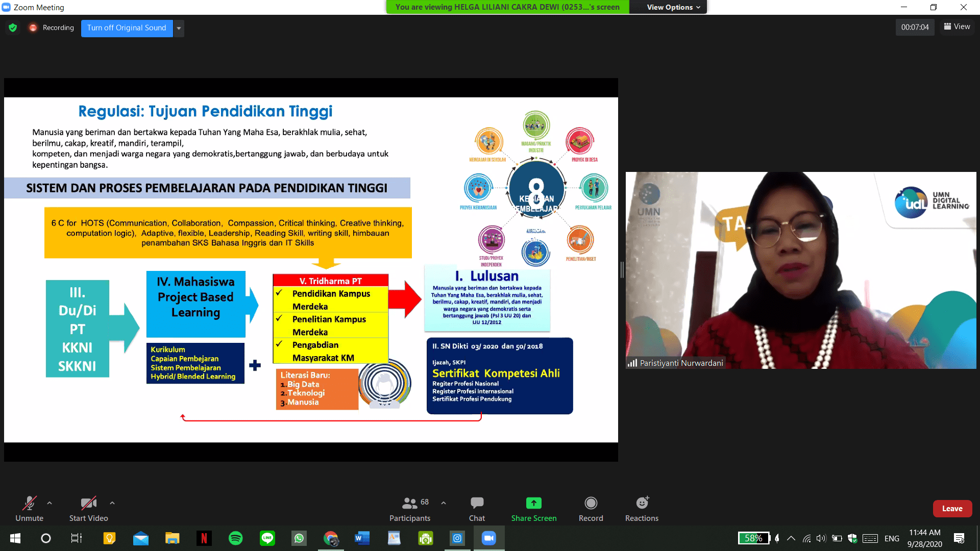Click the Recording indicator label
Viewport: 980px width, 551px height.
click(58, 28)
